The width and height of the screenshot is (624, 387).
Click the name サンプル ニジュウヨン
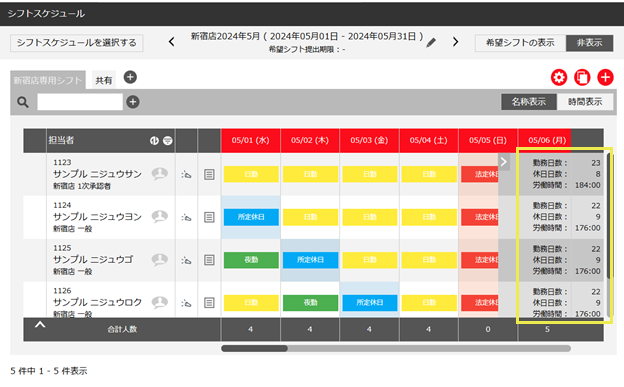coord(97,217)
